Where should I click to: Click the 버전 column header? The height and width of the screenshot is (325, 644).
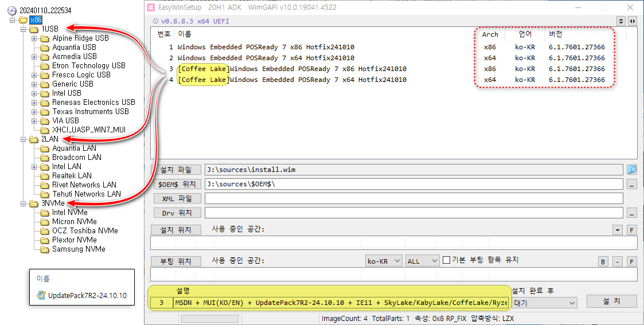click(555, 34)
